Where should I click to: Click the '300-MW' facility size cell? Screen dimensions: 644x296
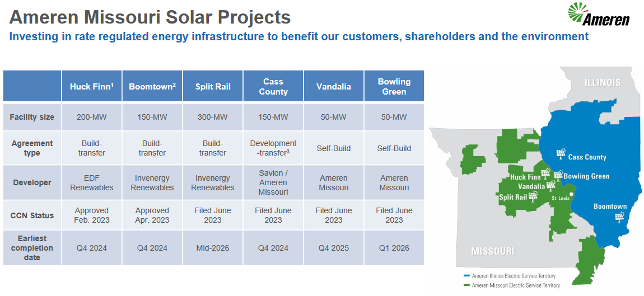click(x=213, y=117)
